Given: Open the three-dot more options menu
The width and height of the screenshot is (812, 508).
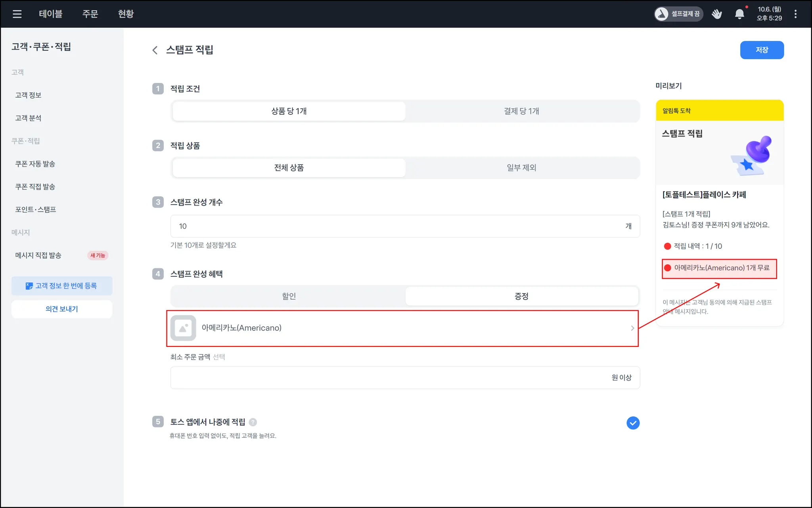Looking at the screenshot, I should point(795,14).
